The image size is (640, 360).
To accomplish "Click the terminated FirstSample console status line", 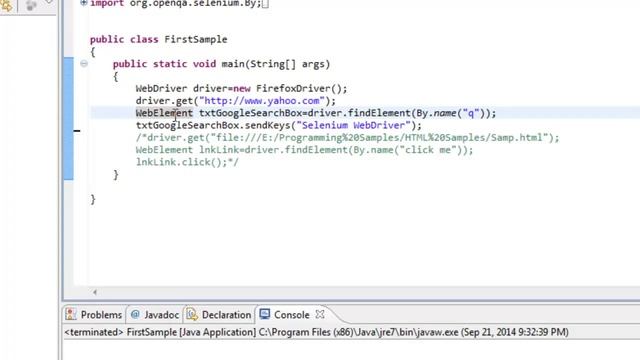I will tap(316, 332).
